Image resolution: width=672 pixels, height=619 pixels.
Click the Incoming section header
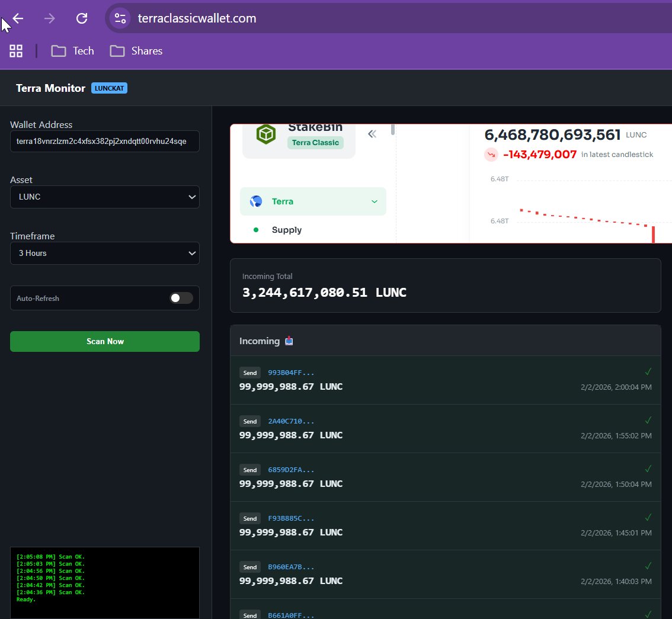click(445, 341)
